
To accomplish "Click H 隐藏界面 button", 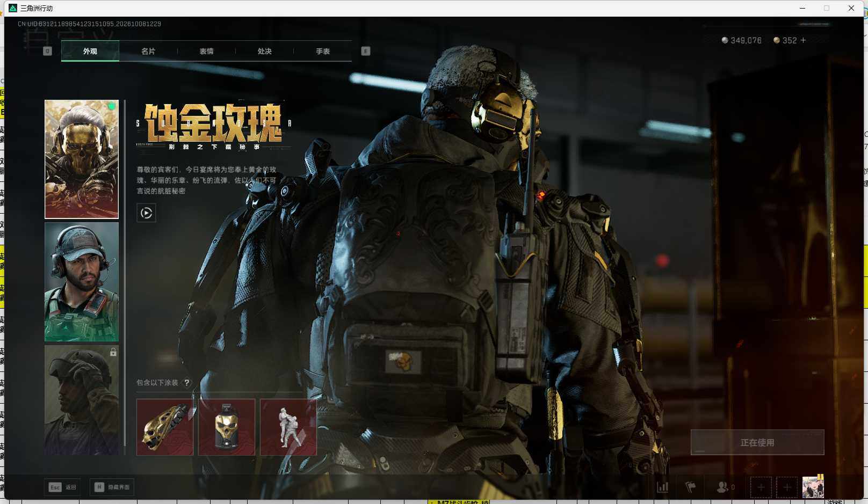I will (112, 487).
